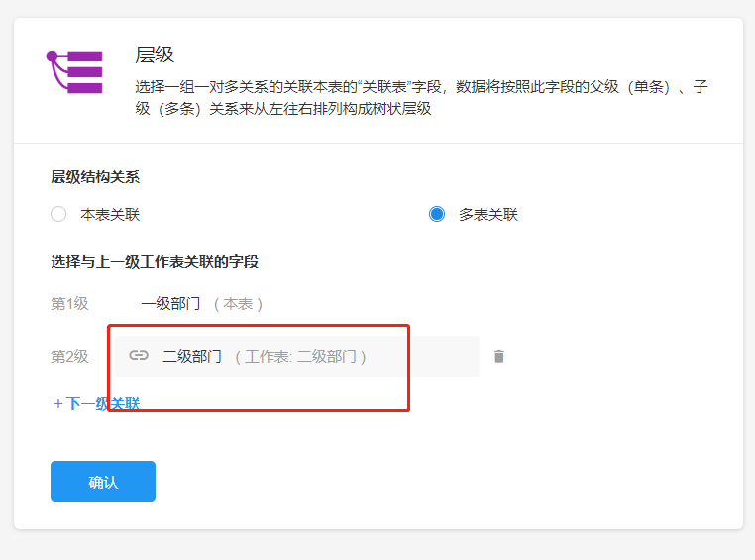Image resolution: width=755 pixels, height=560 pixels.
Task: Click the 层级 title text
Action: tap(155, 55)
